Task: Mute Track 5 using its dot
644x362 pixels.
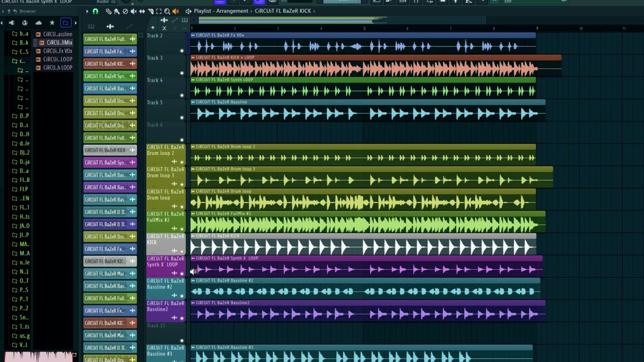Action: click(182, 118)
